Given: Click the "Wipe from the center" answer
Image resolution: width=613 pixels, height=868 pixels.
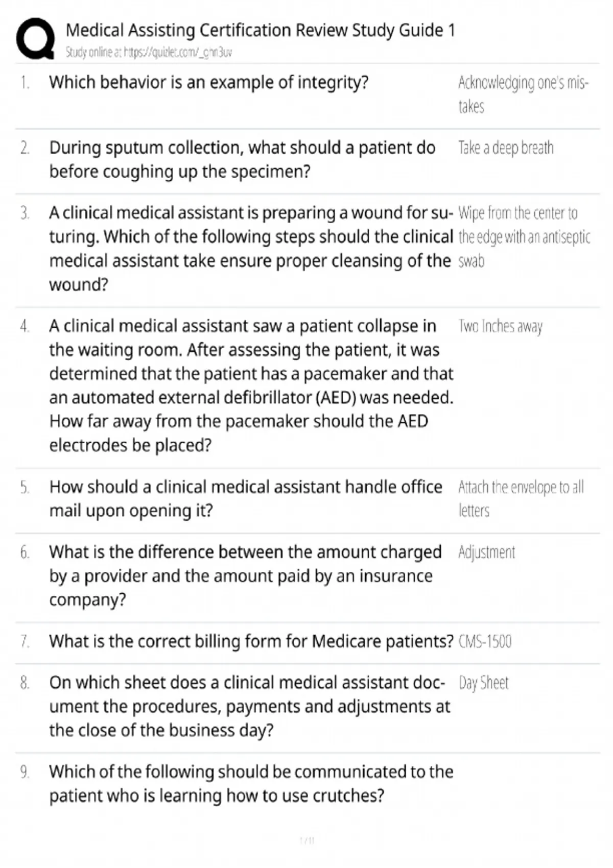Looking at the screenshot, I should [523, 236].
